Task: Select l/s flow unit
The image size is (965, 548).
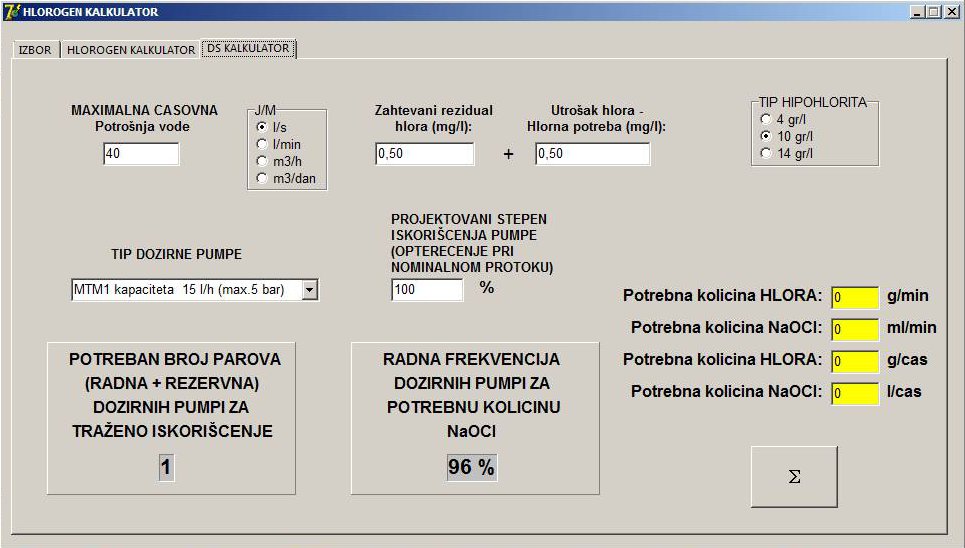Action: pyautogui.click(x=271, y=127)
